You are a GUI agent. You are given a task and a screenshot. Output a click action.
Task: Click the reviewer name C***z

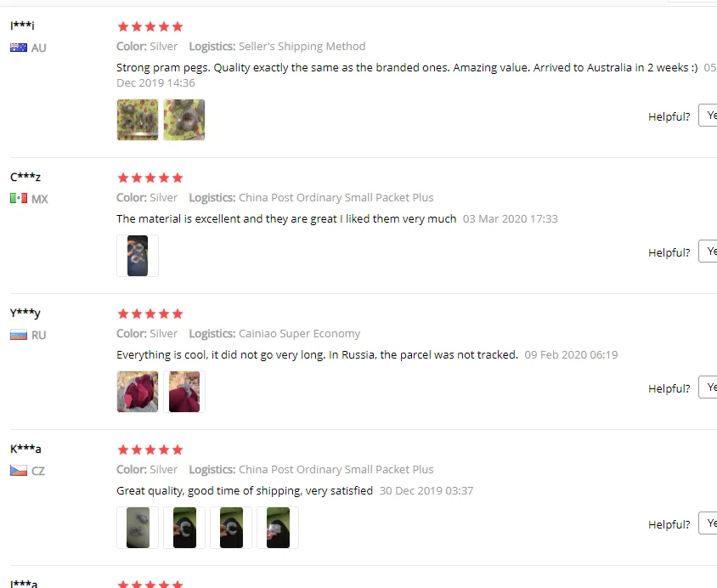point(25,177)
